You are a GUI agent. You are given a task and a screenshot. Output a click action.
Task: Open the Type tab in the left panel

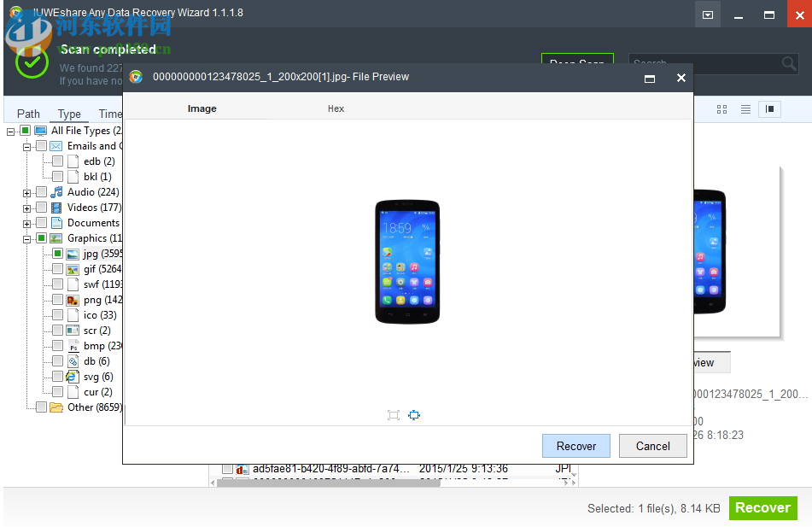point(68,114)
